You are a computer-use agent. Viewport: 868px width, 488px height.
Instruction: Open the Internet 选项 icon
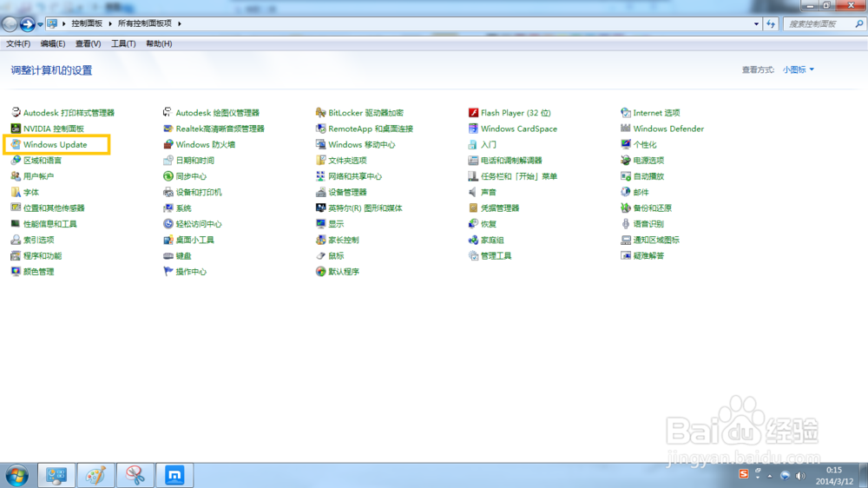click(x=626, y=112)
